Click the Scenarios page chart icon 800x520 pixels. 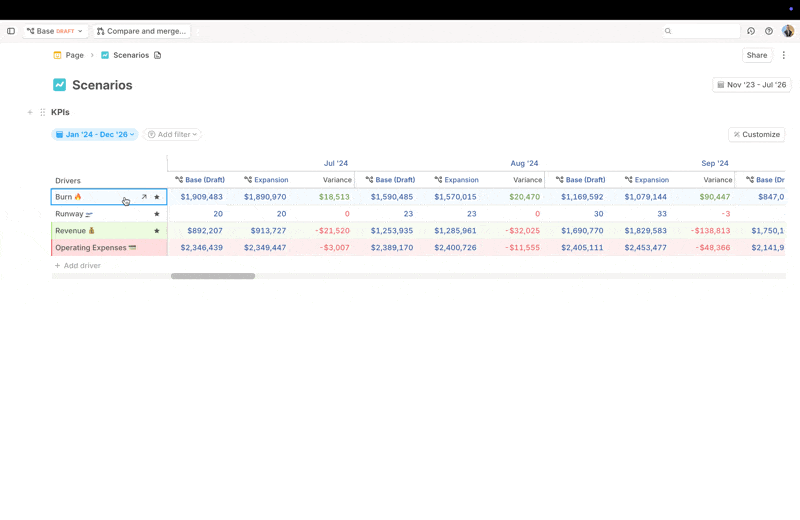60,85
